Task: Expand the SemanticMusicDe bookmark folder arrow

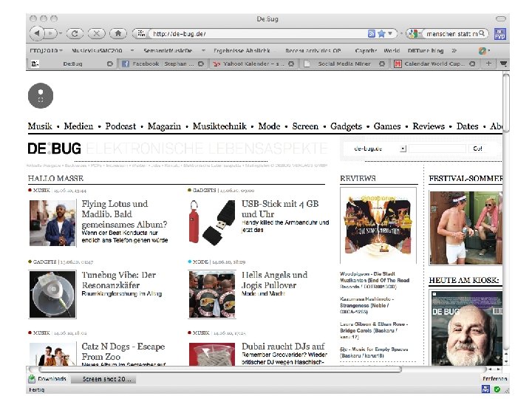Action: [x=203, y=51]
